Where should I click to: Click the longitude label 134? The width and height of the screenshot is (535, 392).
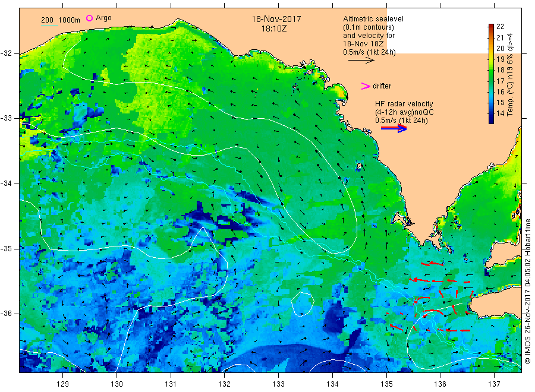click(332, 384)
